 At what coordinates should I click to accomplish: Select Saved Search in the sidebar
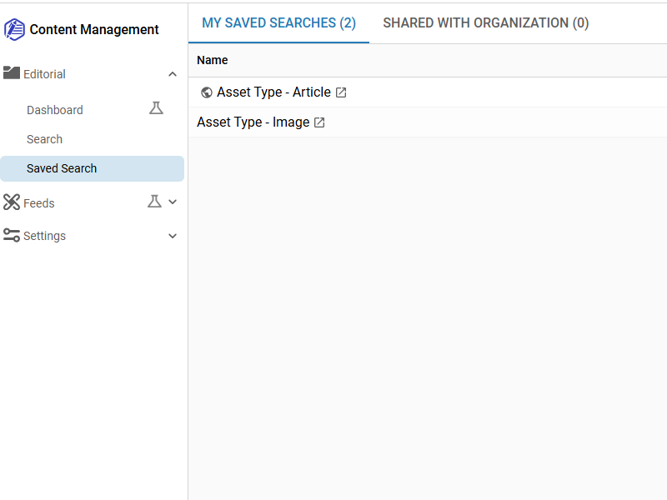(x=62, y=168)
